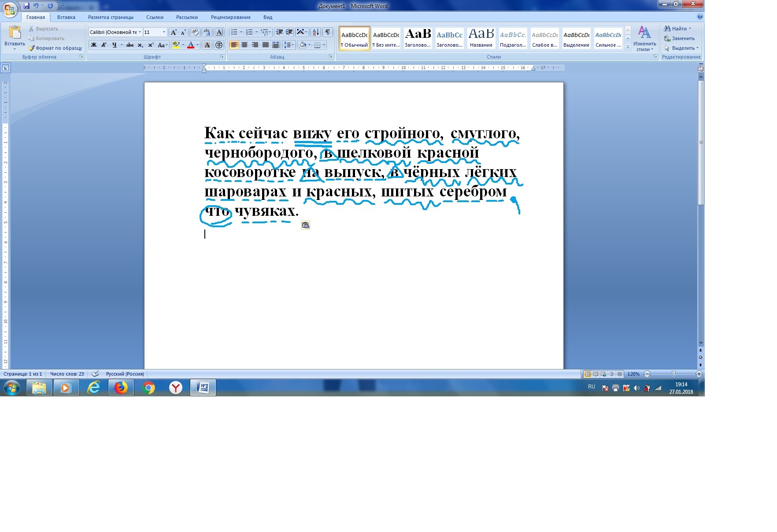The height and width of the screenshot is (532, 777).
Task: Open the line spacing dropdown
Action: [x=289, y=45]
